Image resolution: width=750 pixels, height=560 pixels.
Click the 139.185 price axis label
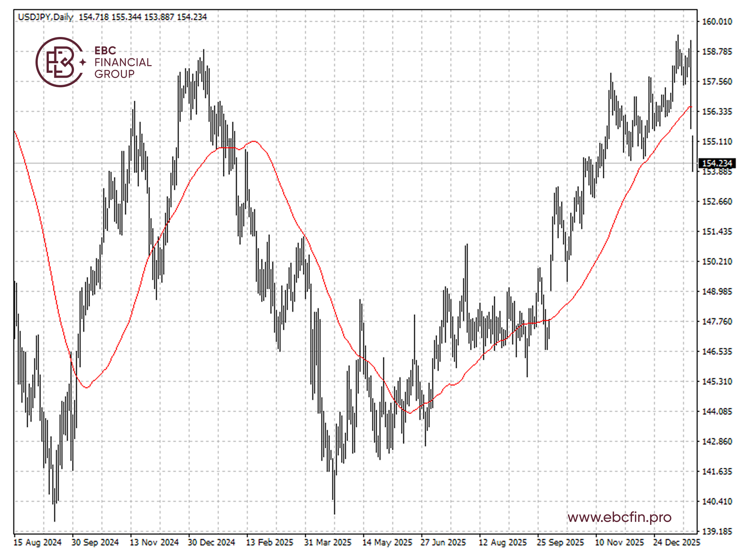click(x=717, y=532)
